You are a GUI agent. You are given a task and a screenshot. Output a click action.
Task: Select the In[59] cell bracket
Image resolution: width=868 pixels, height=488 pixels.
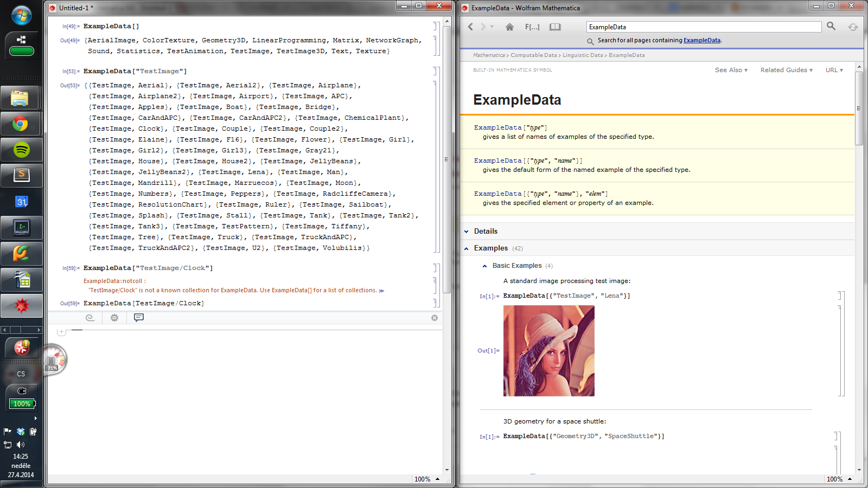[436, 268]
